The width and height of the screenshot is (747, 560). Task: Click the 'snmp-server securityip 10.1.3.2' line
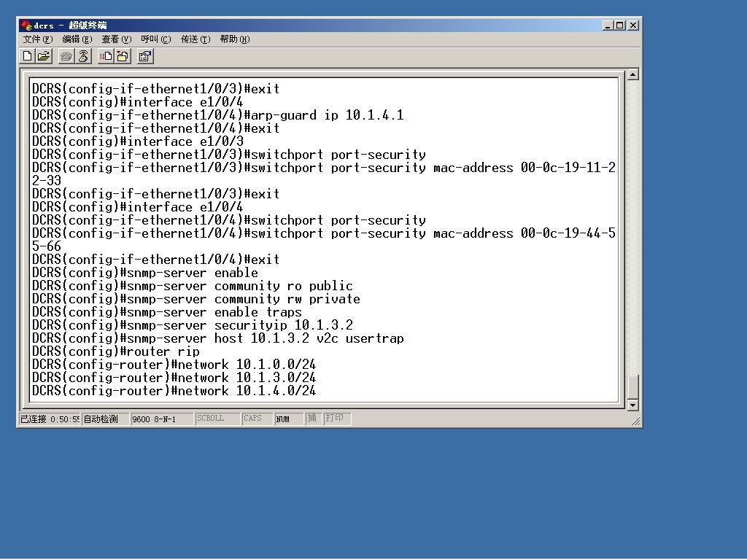(193, 325)
